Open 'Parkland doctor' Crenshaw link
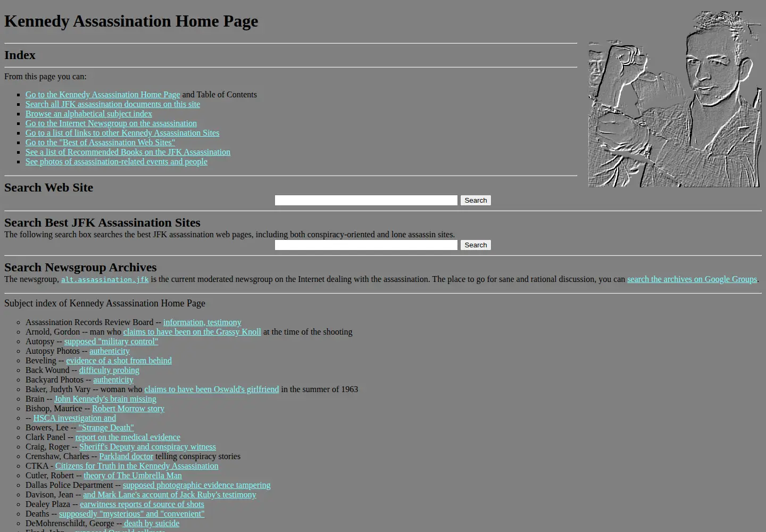The width and height of the screenshot is (766, 532). point(126,456)
